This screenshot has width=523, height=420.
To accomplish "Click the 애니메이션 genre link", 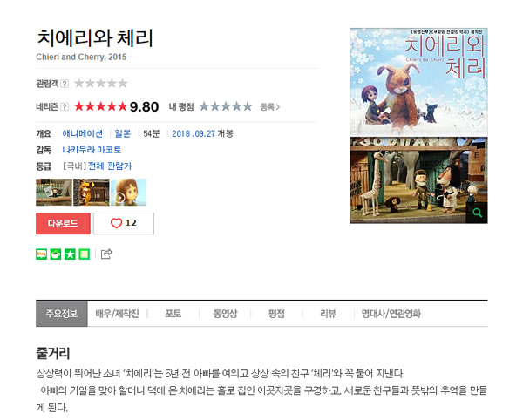I will coord(83,133).
